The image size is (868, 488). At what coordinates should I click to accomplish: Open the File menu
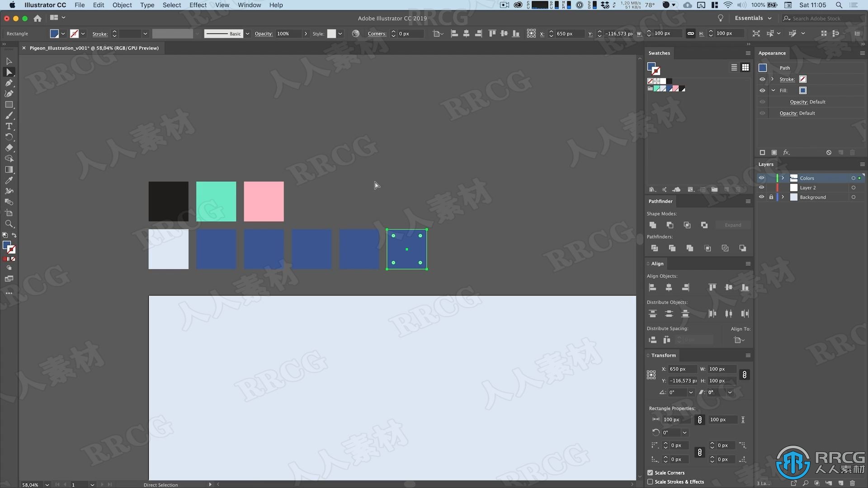coord(80,5)
